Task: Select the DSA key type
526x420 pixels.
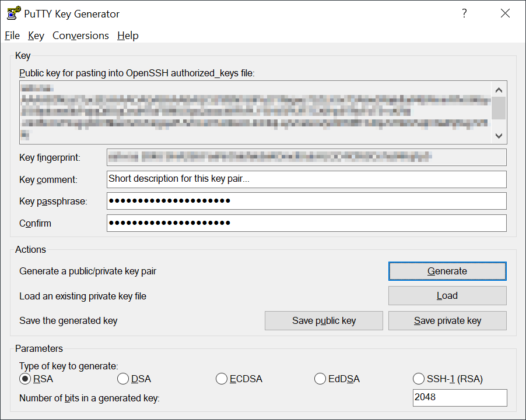Action: [123, 379]
